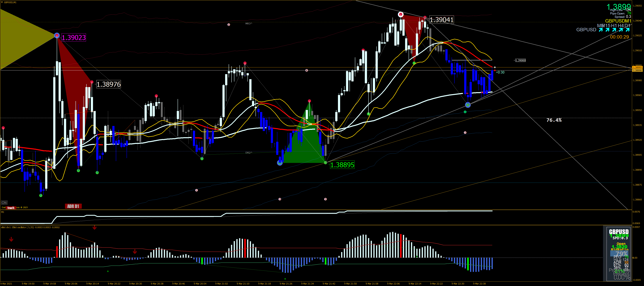
Task: Click the red down arrow in Elliot oscillator
Action: click(x=95, y=228)
